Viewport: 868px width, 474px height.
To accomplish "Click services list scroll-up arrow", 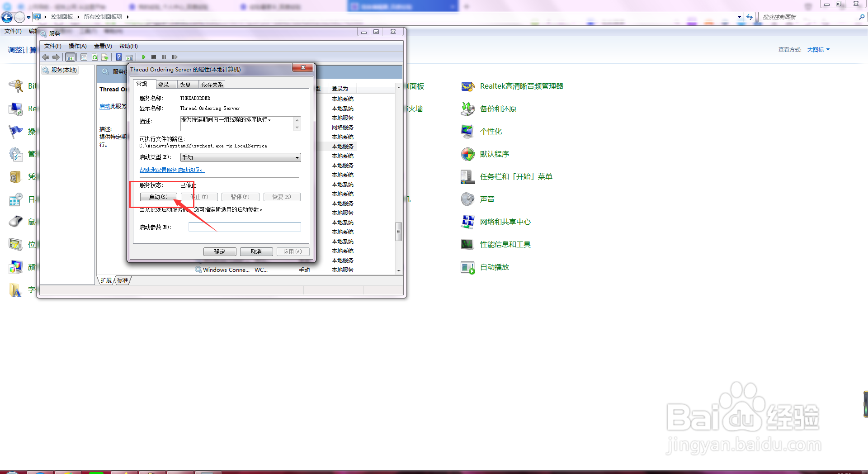I will (x=398, y=87).
